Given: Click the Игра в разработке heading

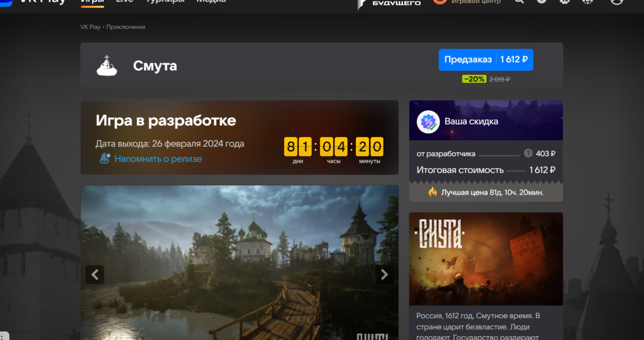Looking at the screenshot, I should click(166, 120).
